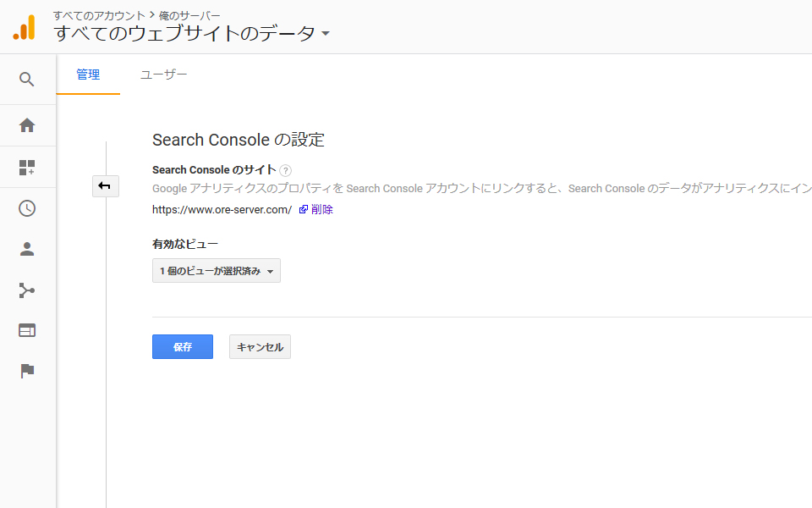Switch to ユーザー tab

163,75
